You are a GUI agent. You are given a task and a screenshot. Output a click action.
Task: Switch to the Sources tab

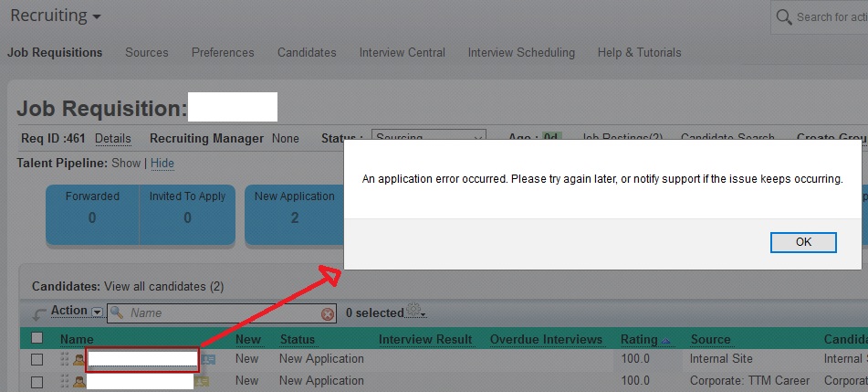[147, 53]
